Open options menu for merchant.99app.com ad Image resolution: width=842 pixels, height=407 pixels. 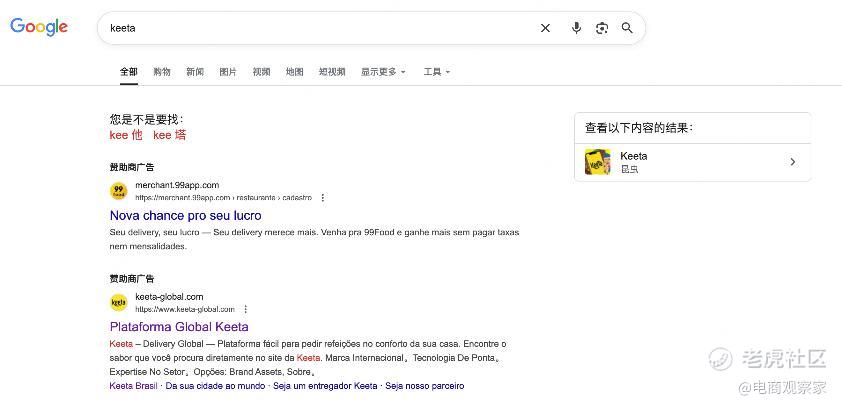[x=323, y=198]
